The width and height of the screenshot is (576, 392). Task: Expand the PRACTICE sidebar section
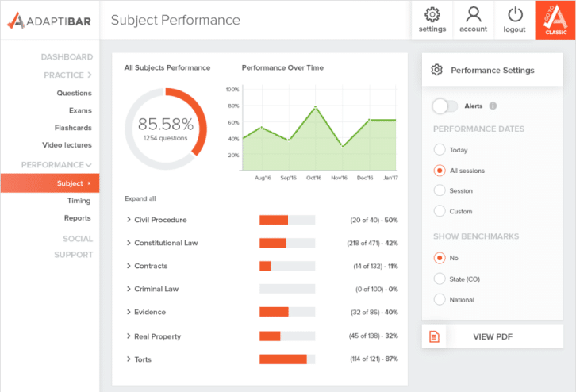coord(67,75)
